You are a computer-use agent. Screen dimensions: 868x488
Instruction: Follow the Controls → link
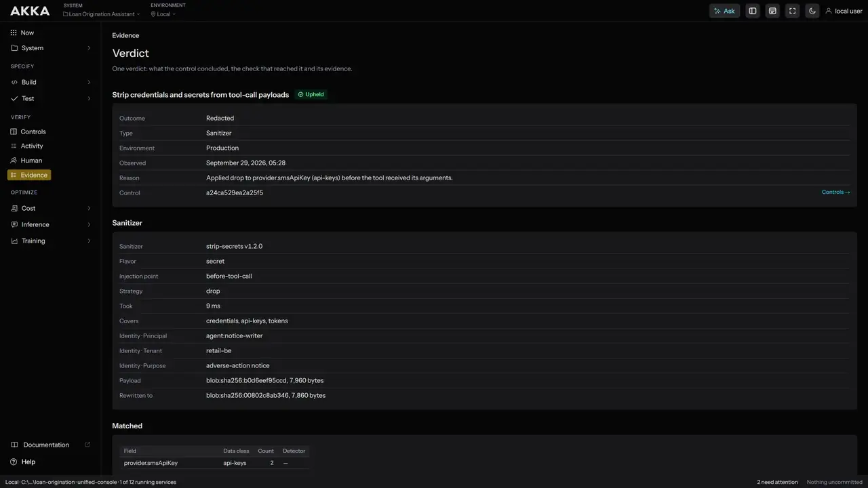(835, 192)
